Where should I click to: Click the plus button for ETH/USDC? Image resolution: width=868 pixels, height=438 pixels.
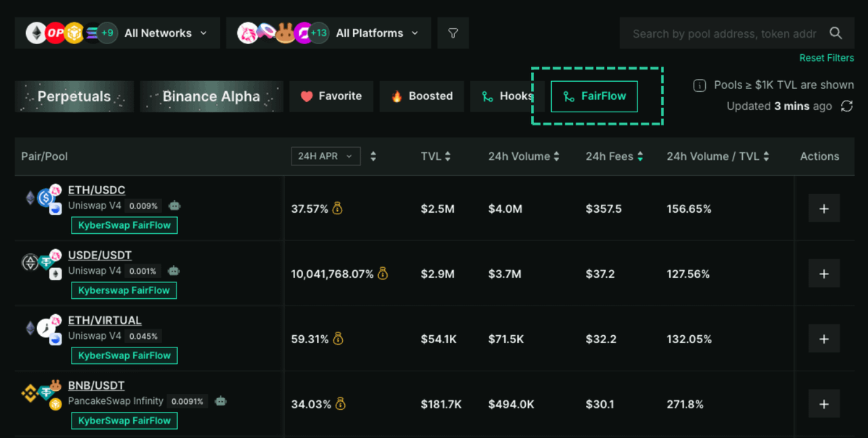824,209
